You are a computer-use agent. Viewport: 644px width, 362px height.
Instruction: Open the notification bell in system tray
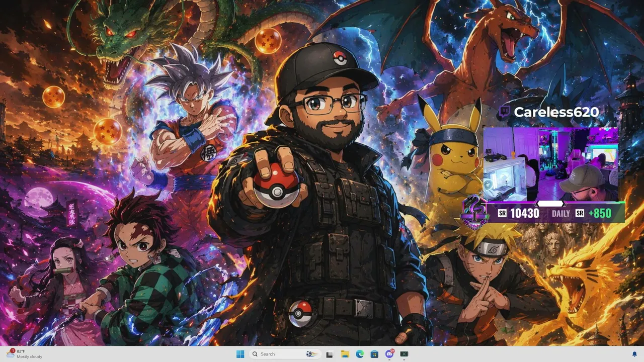(x=634, y=354)
